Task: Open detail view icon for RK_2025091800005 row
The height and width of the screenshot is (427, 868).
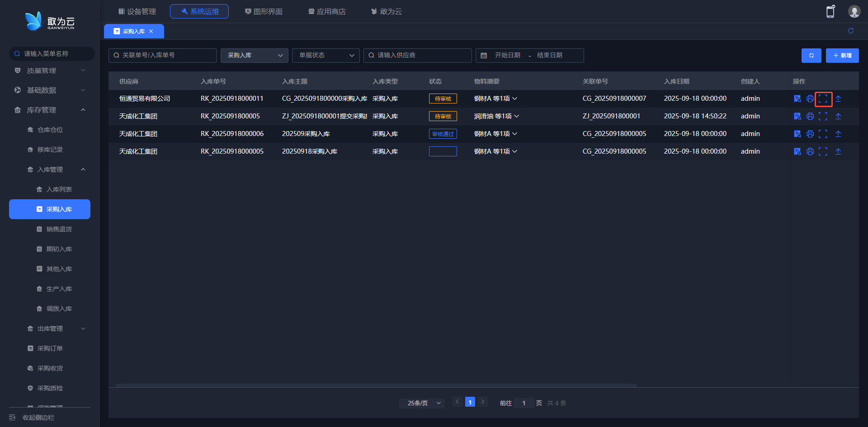Action: coord(797,116)
